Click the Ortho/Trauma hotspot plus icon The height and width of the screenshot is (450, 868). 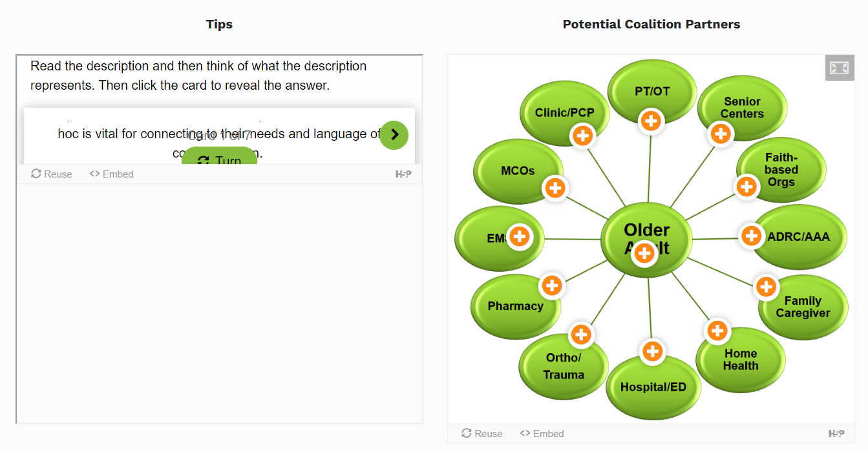[582, 334]
